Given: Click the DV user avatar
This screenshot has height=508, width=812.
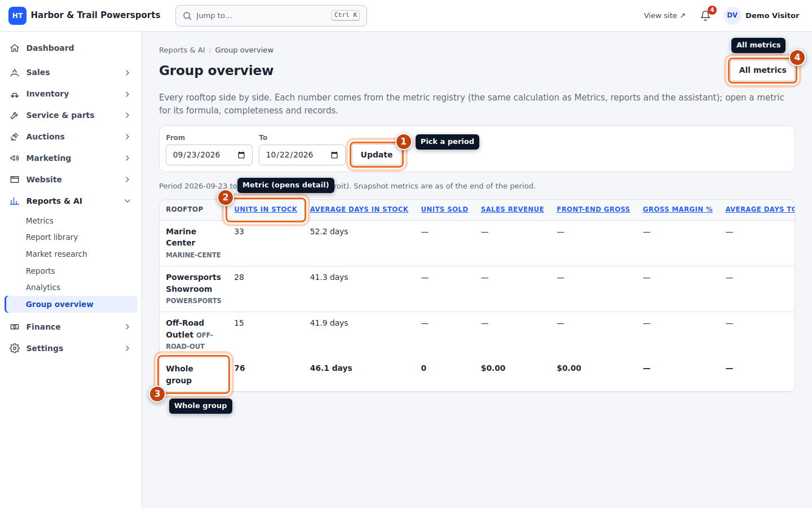Looking at the screenshot, I should pos(732,16).
